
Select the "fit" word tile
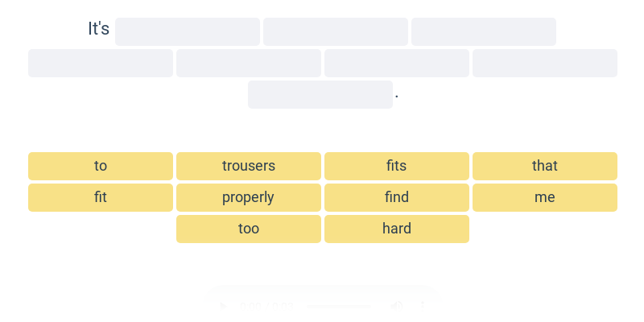pos(101,197)
